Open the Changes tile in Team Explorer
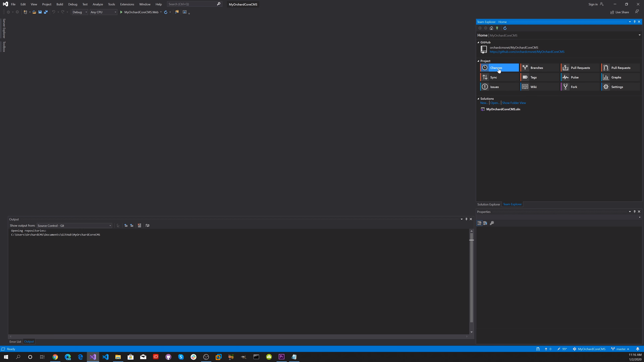This screenshot has width=644, height=362. [x=499, y=68]
